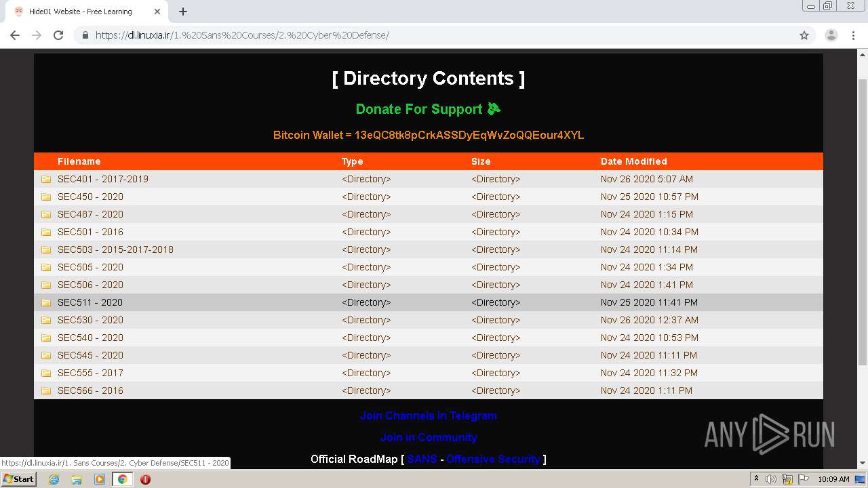Click the Type column header
The image size is (868, 488).
[353, 161]
